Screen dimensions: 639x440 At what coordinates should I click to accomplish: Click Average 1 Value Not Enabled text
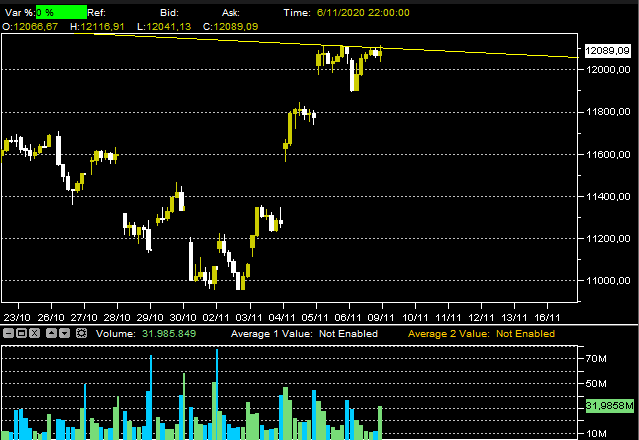coord(304,334)
